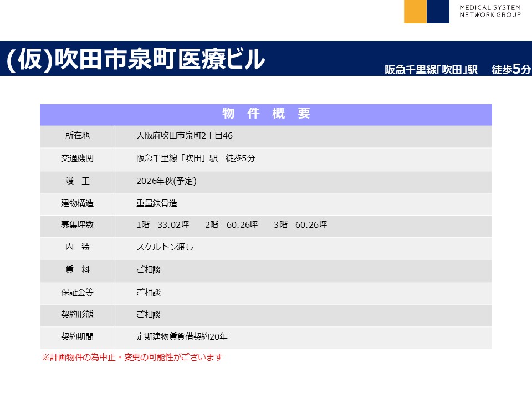Select the 内装 label cell
The height and width of the screenshot is (399, 532).
[78, 248]
